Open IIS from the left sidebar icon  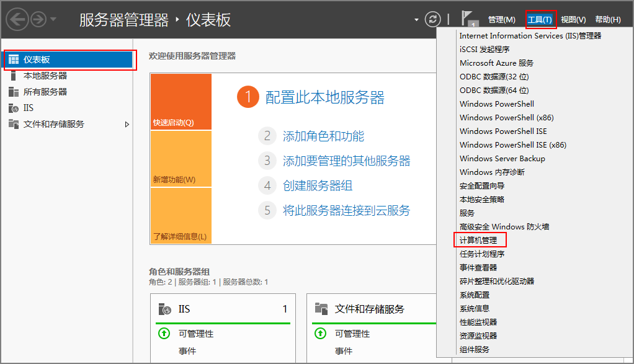14,108
